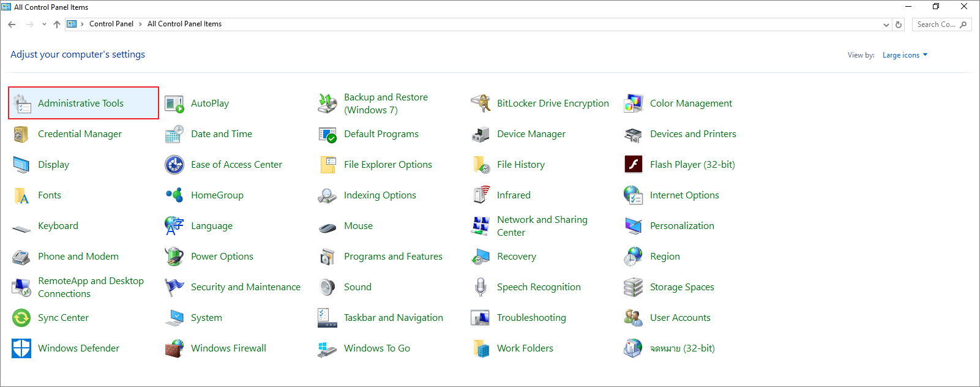Go back using the Back arrow
The image size is (980, 387).
[12, 24]
